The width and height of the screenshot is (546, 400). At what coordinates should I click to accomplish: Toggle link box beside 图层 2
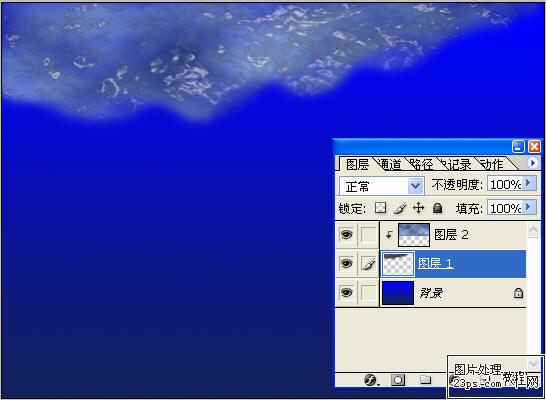[x=368, y=235]
